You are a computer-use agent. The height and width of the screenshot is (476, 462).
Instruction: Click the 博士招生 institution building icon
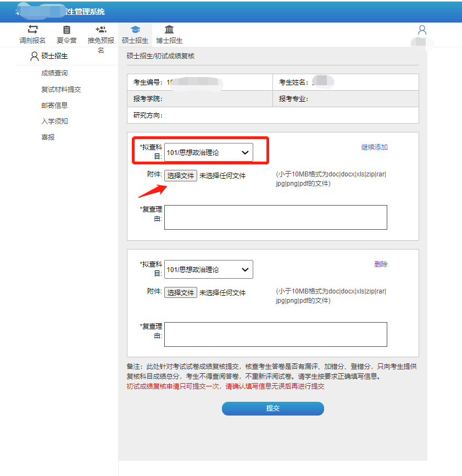pos(169,30)
